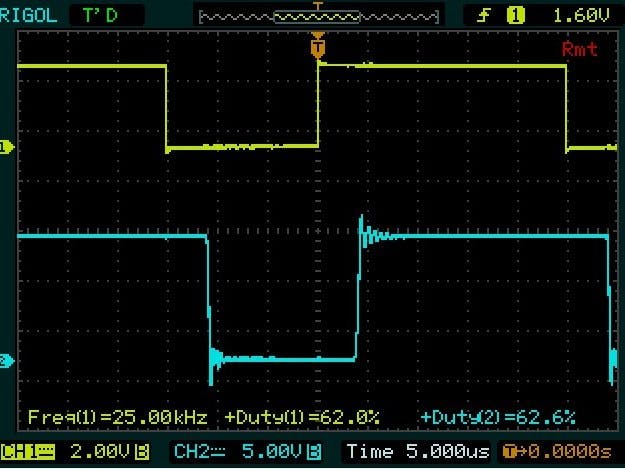Click the trigger source channel 1 badge
This screenshot has height=469, width=625.
click(516, 16)
